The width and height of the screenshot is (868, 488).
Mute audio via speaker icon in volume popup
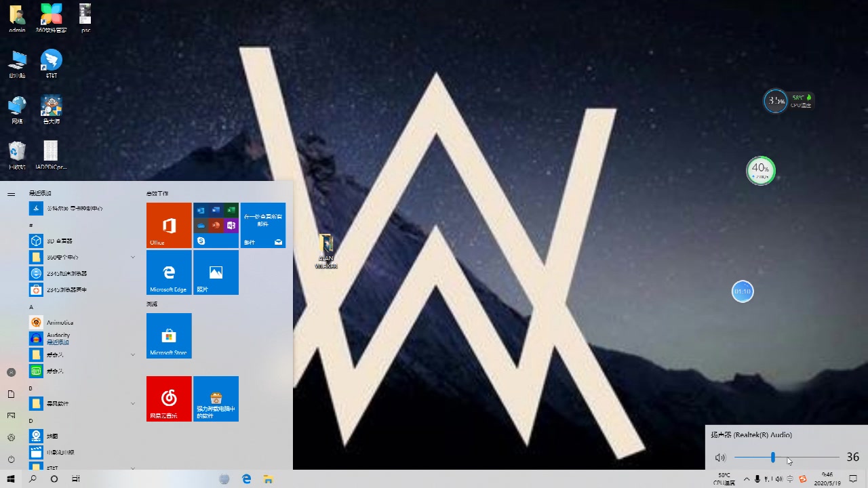(719, 457)
